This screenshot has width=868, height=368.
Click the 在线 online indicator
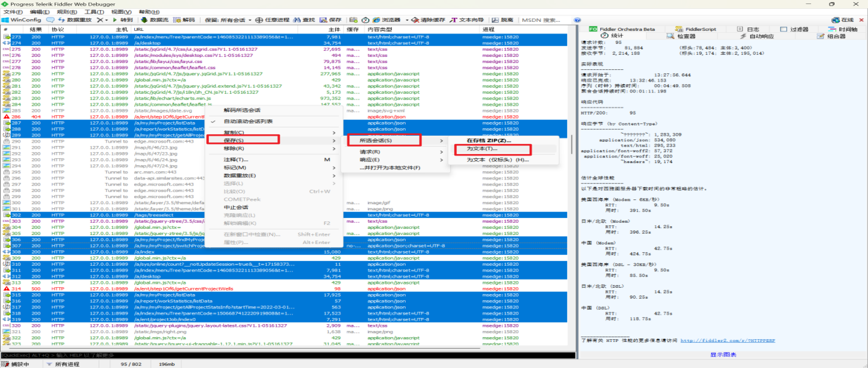pyautogui.click(x=843, y=20)
